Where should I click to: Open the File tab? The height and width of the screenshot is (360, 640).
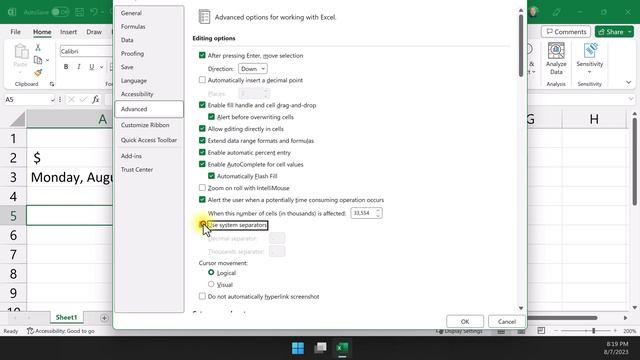(x=16, y=32)
